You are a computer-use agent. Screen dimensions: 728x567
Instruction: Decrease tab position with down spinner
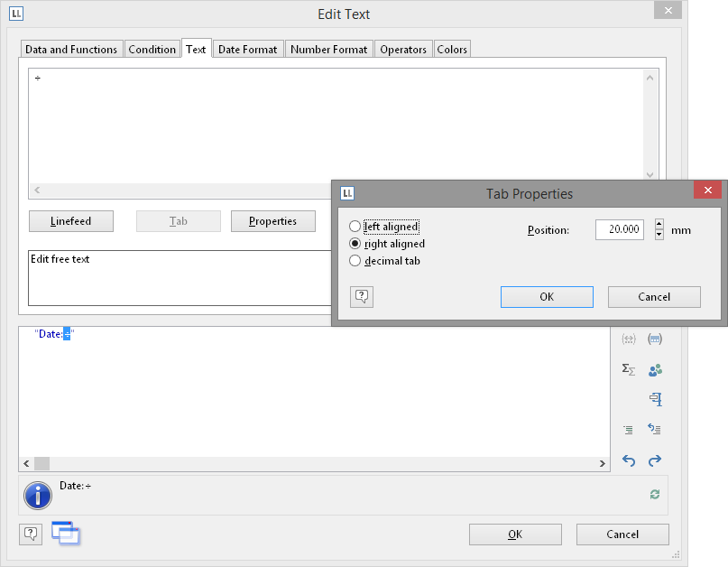(x=659, y=235)
